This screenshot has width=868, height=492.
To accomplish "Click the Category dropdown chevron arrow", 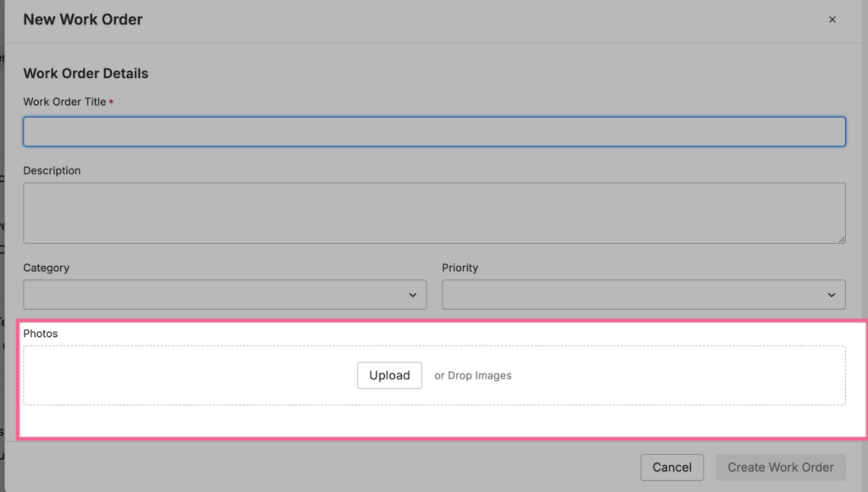I will (413, 295).
